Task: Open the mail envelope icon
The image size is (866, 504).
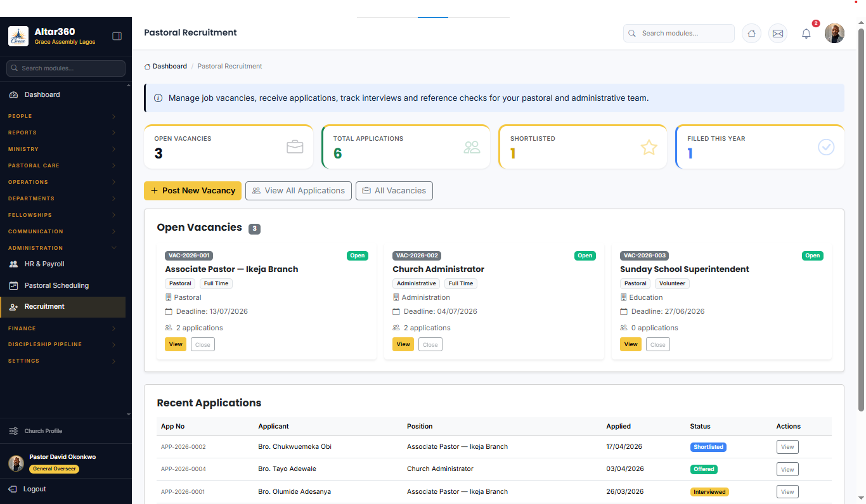Action: pos(778,34)
